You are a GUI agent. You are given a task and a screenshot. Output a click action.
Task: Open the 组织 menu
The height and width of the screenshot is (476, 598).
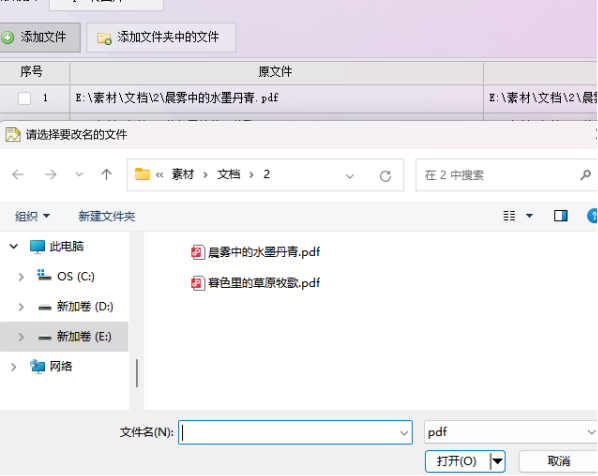(x=32, y=216)
